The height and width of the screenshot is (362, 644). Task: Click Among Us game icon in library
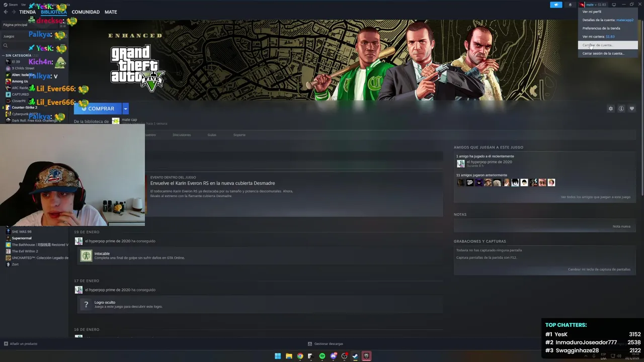8,81
